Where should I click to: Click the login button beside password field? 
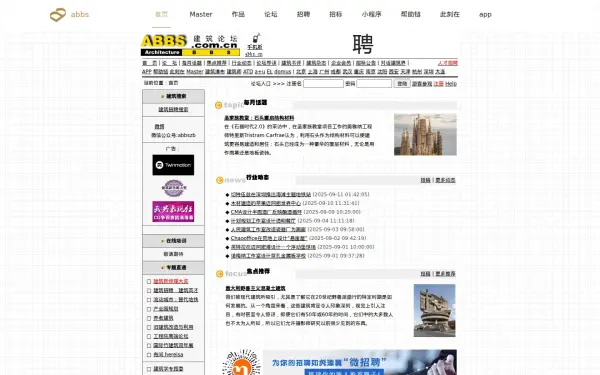click(x=402, y=83)
